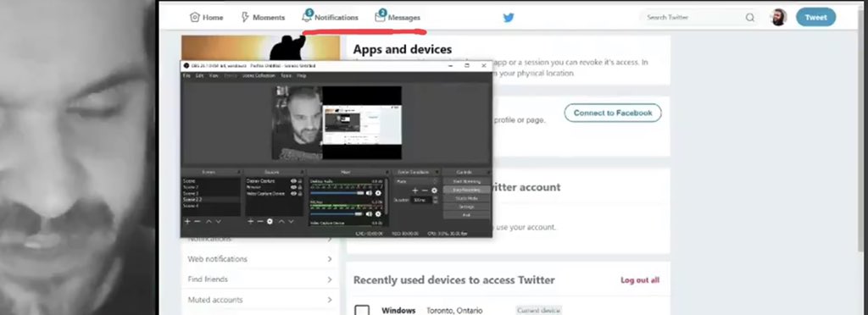Image resolution: width=868 pixels, height=315 pixels.
Task: Select Scene 4 in the Scenes list
Action: (211, 206)
